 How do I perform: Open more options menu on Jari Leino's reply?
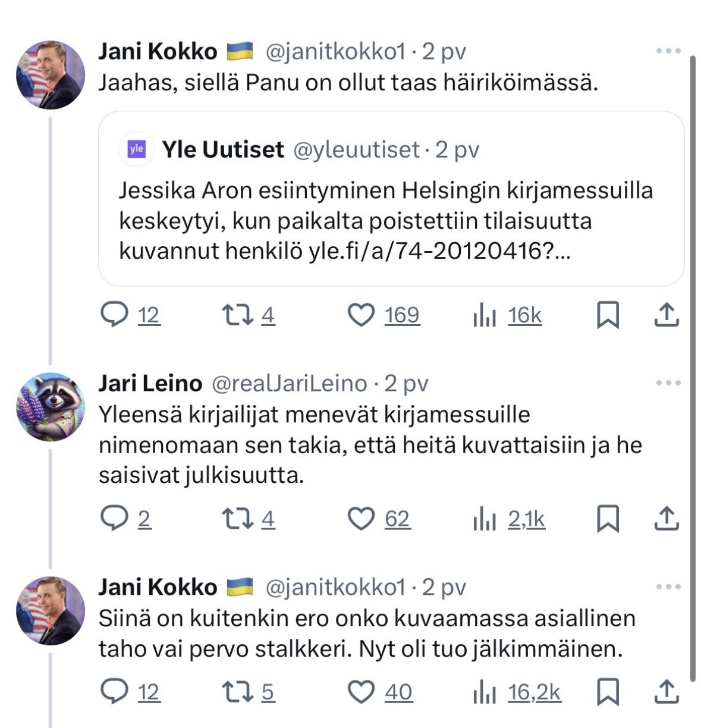tap(668, 383)
